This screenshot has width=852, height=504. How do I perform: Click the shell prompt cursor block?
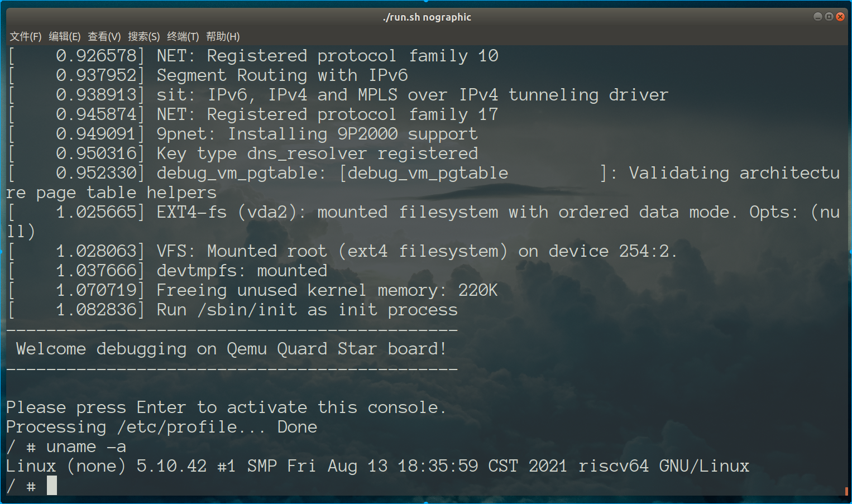pos(52,486)
